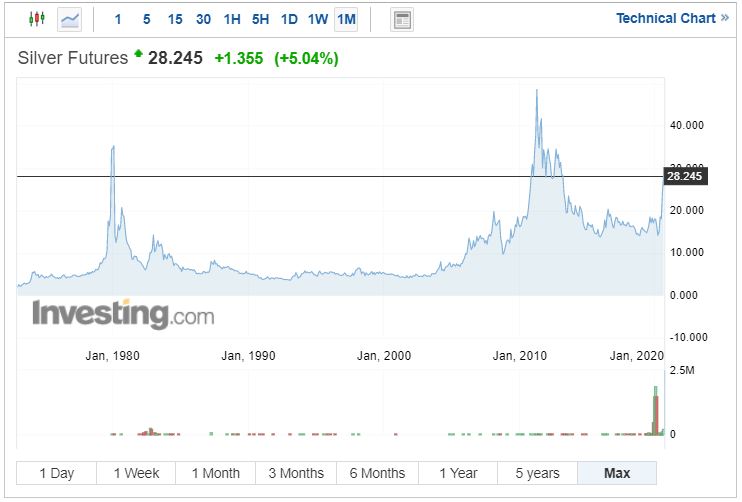Switch to the 1D interval
742x502 pixels.
pos(289,19)
